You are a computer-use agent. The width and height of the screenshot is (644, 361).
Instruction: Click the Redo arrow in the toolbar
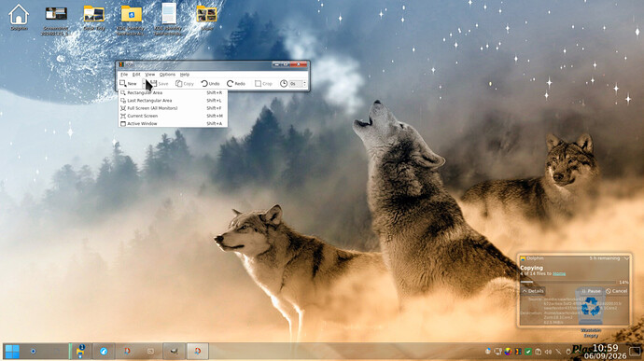click(x=230, y=83)
